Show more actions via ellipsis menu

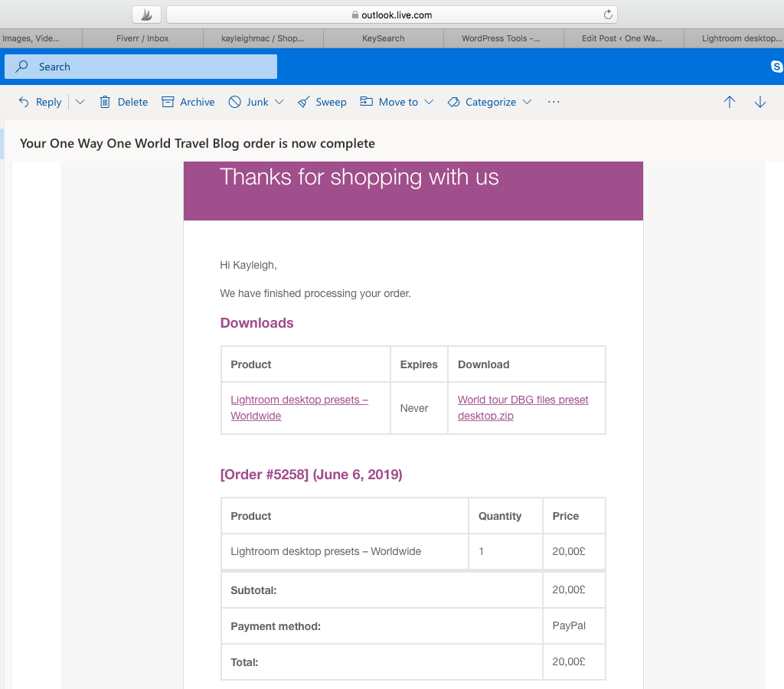click(554, 102)
